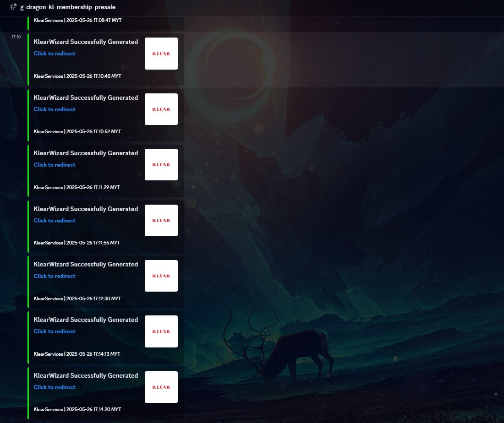Open KLEAR thumbnail in 17:11:29 embed
Viewport: 504px width, 423px height.
click(161, 164)
